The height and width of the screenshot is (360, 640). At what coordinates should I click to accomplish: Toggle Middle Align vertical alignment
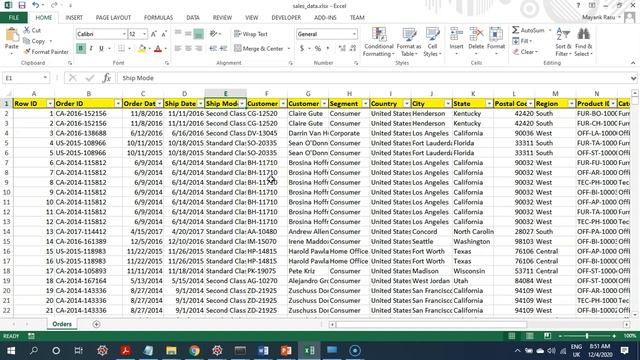[x=188, y=34]
